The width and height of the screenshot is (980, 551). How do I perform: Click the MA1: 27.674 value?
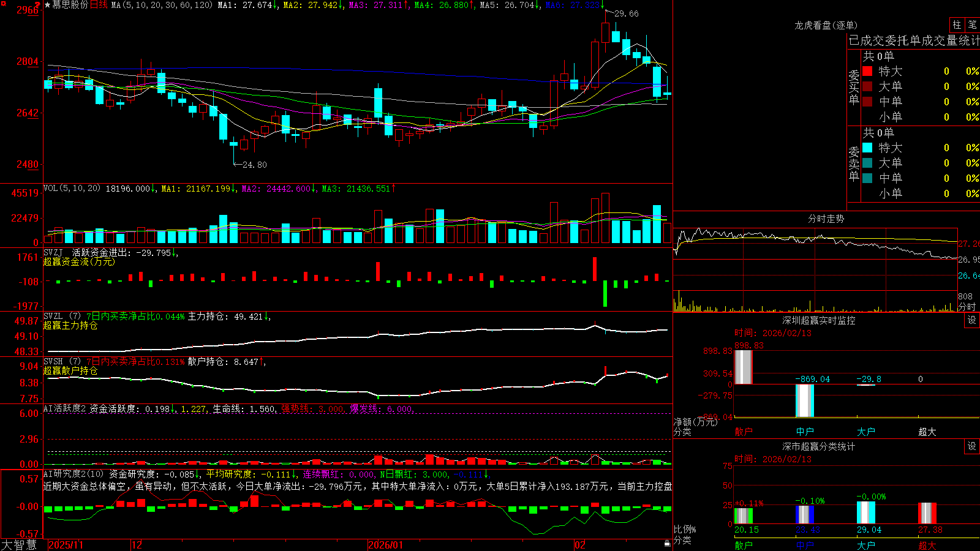click(248, 5)
